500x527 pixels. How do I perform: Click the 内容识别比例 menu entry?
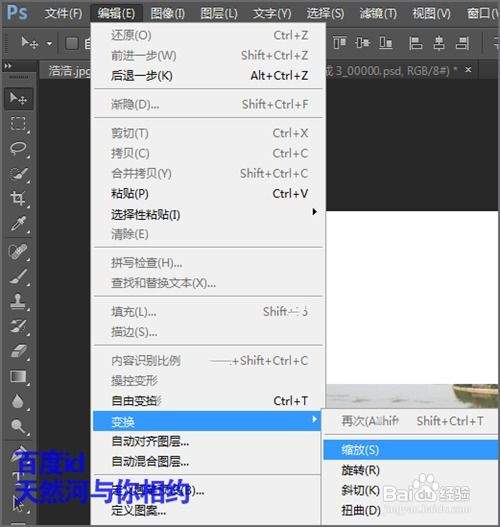point(208,361)
